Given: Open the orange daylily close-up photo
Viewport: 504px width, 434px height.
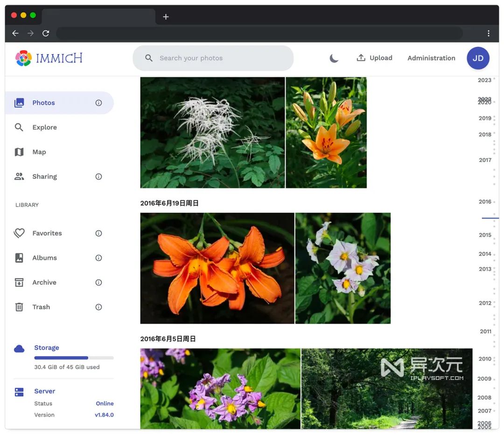Looking at the screenshot, I should click(x=217, y=269).
